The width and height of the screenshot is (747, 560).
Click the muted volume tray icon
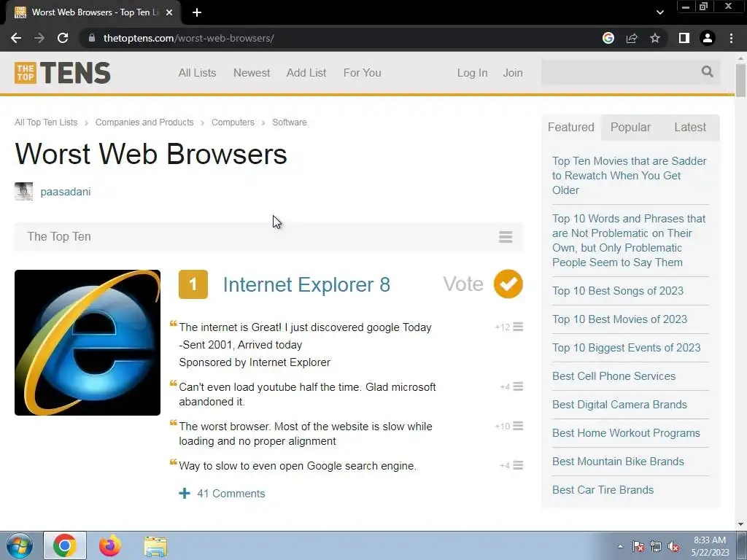[673, 546]
